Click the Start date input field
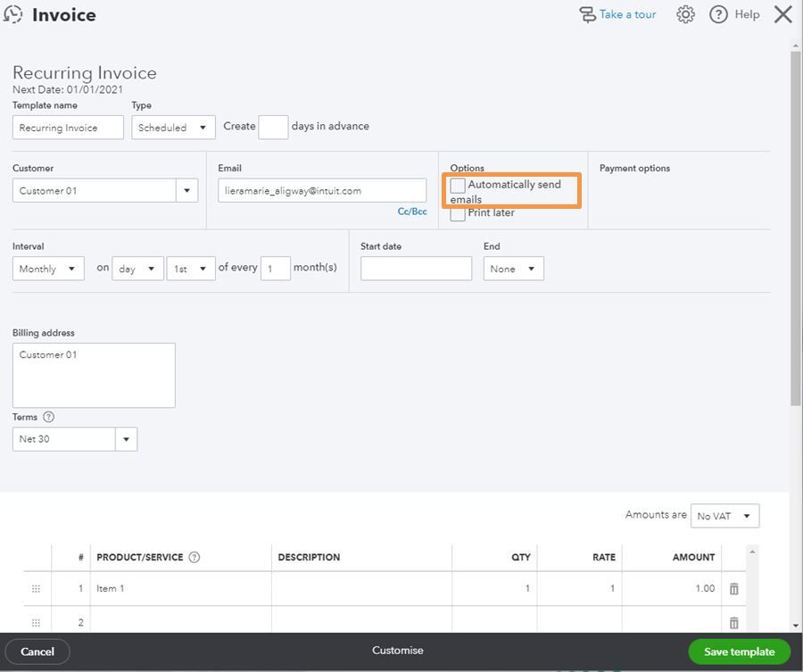The width and height of the screenshot is (803, 672). point(416,269)
